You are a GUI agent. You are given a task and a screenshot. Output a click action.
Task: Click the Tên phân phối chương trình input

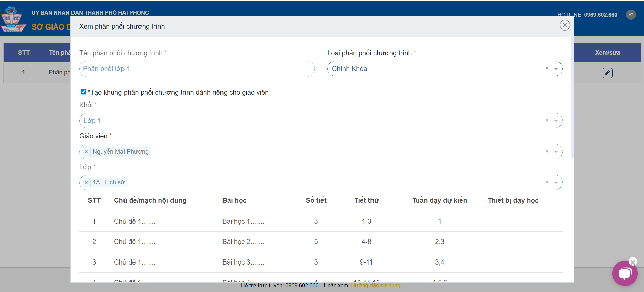pyautogui.click(x=197, y=69)
